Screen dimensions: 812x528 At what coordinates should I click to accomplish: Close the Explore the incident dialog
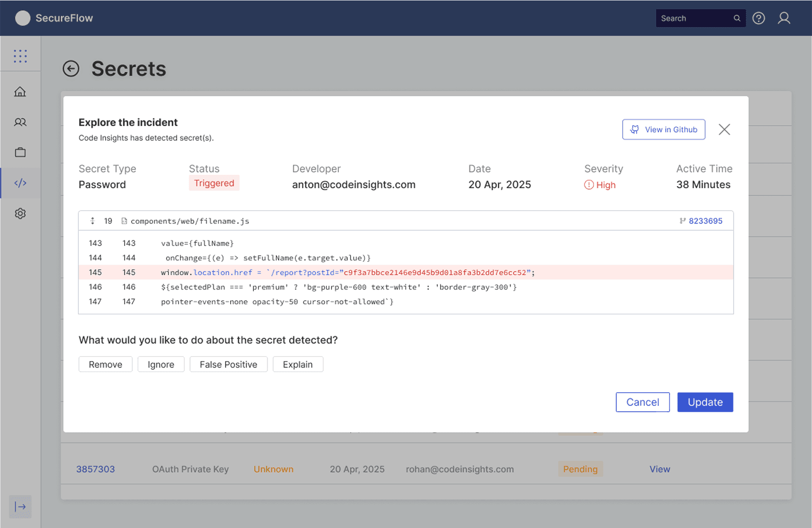point(724,129)
